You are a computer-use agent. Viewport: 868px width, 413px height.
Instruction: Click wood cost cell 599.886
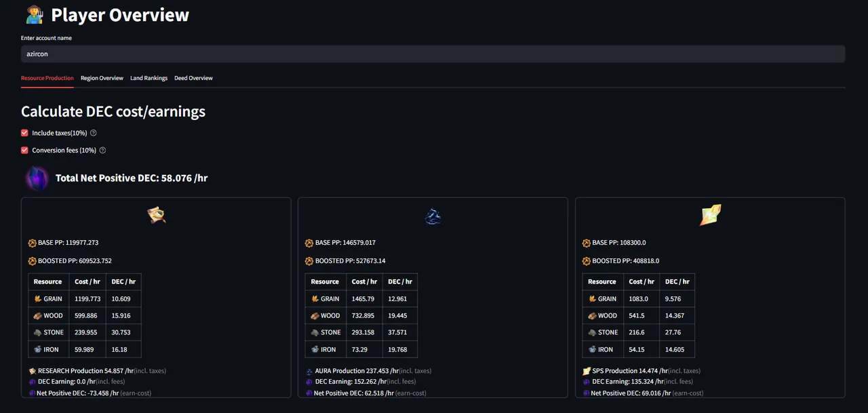87,315
